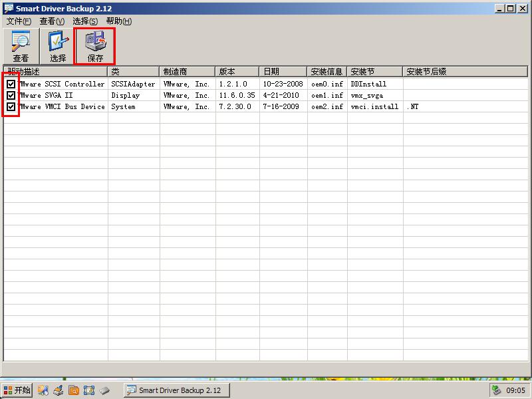Click the date 10-23-2008 cell
Image resolution: width=532 pixels, height=399 pixels.
coord(283,84)
